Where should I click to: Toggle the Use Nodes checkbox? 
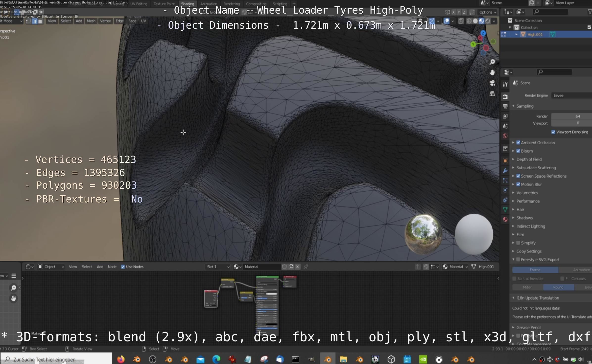123,267
